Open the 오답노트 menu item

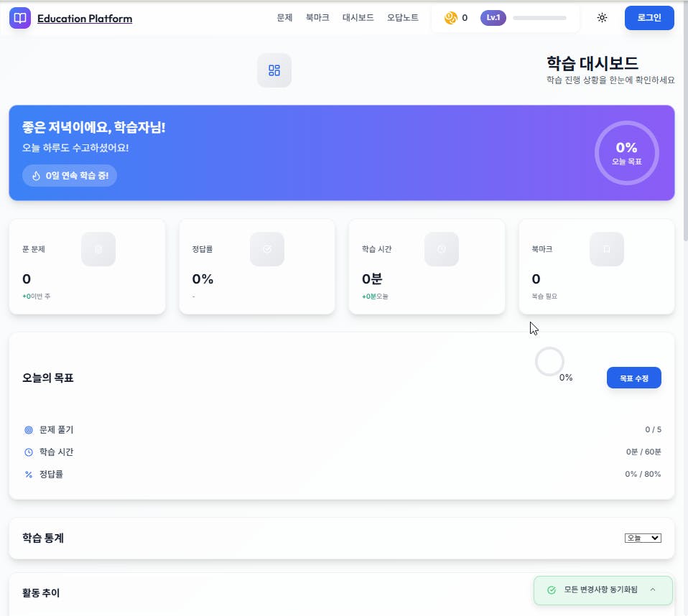(402, 17)
